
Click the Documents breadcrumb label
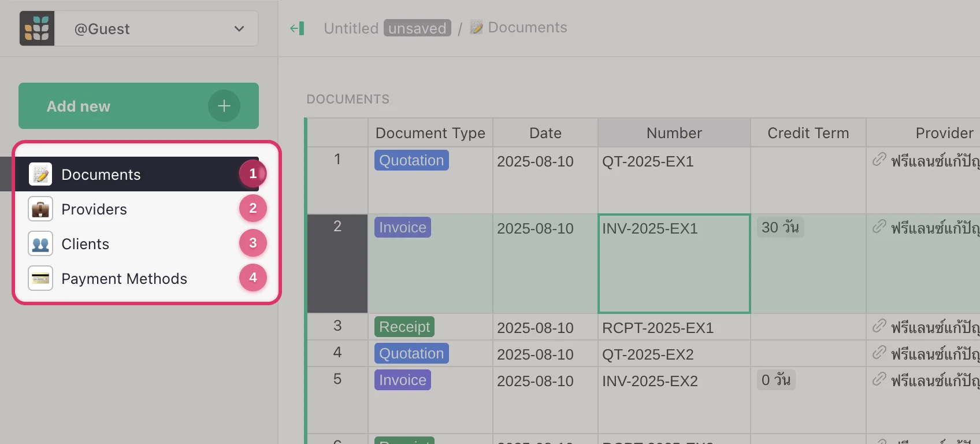pos(527,28)
